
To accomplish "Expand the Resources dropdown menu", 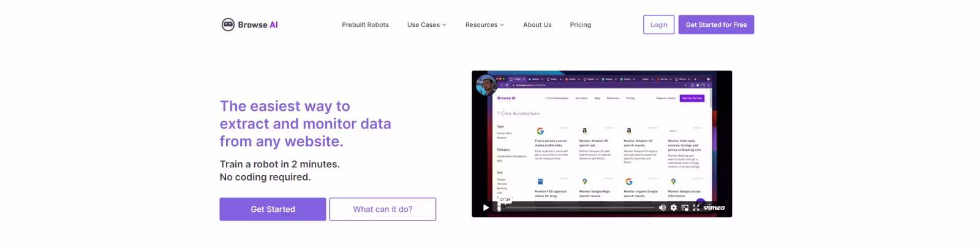I will coord(484,25).
